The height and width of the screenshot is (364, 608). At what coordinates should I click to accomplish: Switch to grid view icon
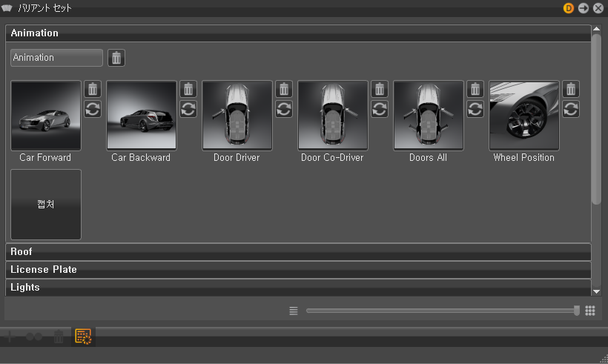coord(590,311)
